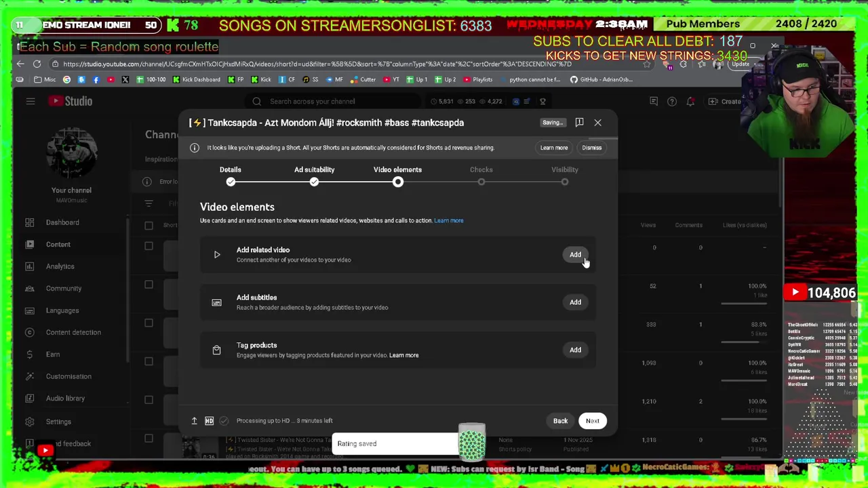
Task: Focus the Search across your channel field
Action: [332, 102]
